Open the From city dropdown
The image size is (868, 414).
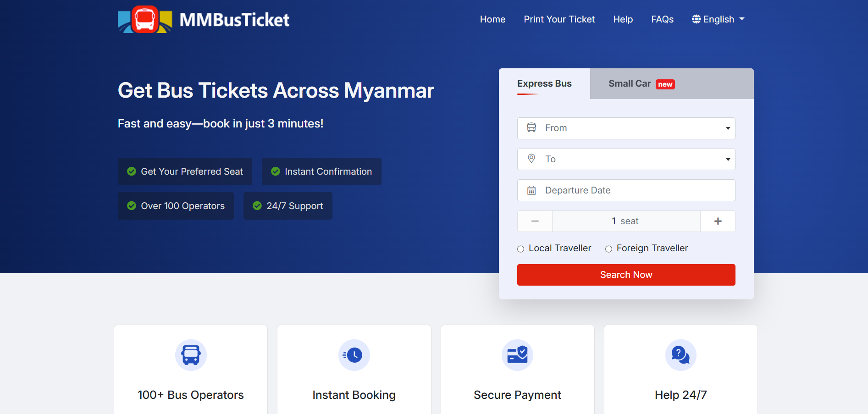[626, 128]
